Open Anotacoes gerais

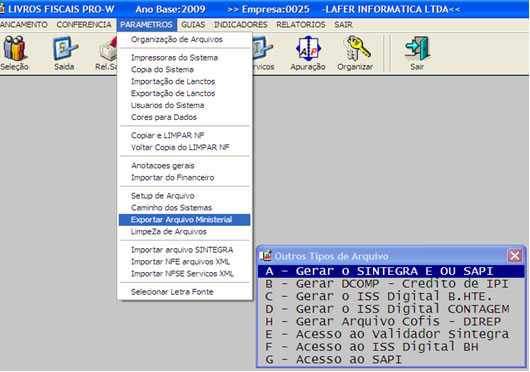[x=185, y=166]
